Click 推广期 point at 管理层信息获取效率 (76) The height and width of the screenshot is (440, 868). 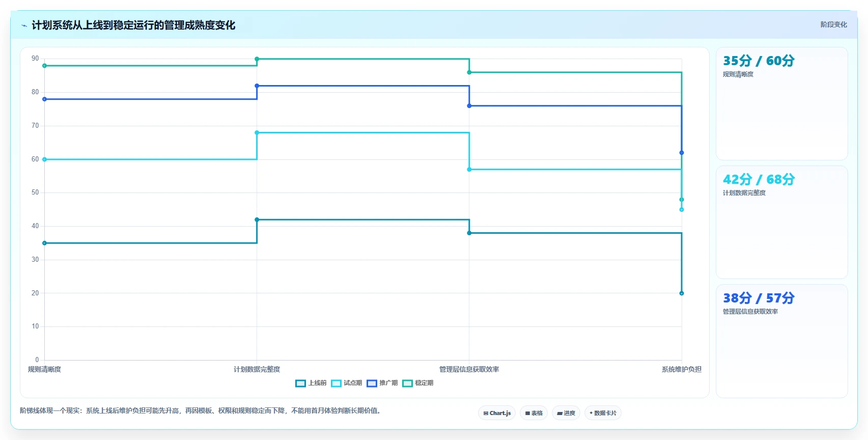(x=469, y=106)
